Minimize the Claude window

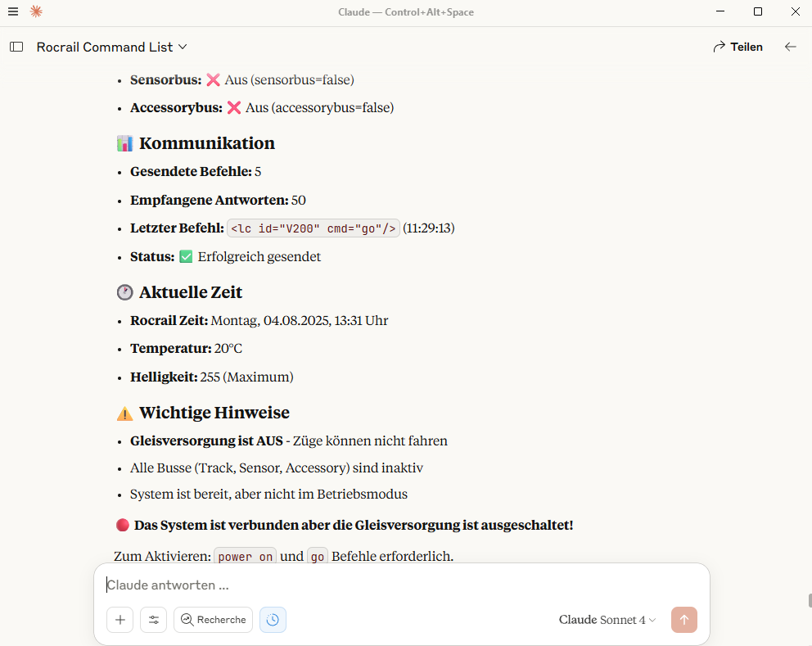720,11
